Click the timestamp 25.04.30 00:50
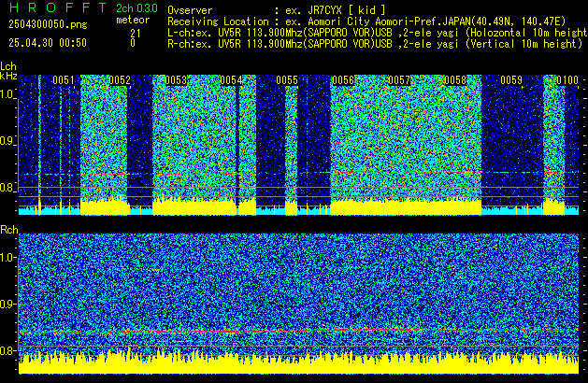588x383 pixels. click(x=48, y=43)
